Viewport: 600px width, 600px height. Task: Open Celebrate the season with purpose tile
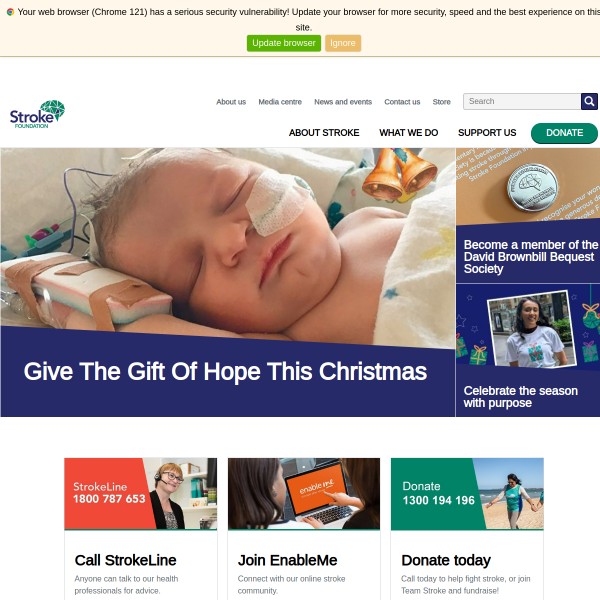(x=528, y=350)
